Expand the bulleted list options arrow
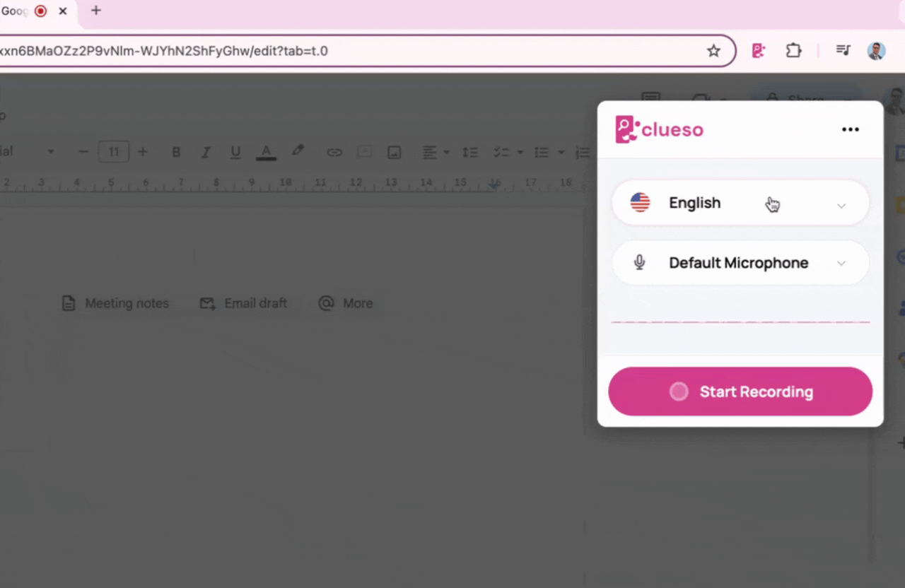The image size is (905, 588). (561, 152)
